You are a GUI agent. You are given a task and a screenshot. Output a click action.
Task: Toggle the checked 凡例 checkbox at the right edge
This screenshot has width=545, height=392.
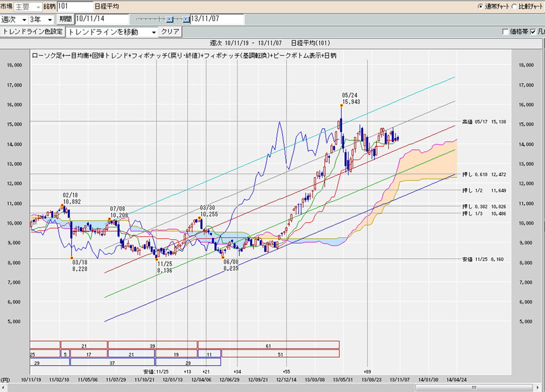(x=533, y=32)
